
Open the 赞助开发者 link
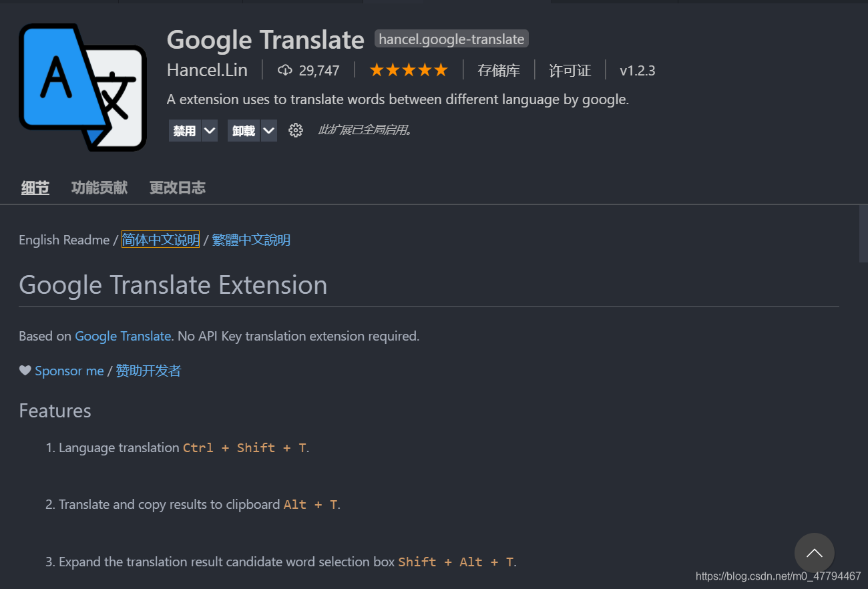pos(148,370)
